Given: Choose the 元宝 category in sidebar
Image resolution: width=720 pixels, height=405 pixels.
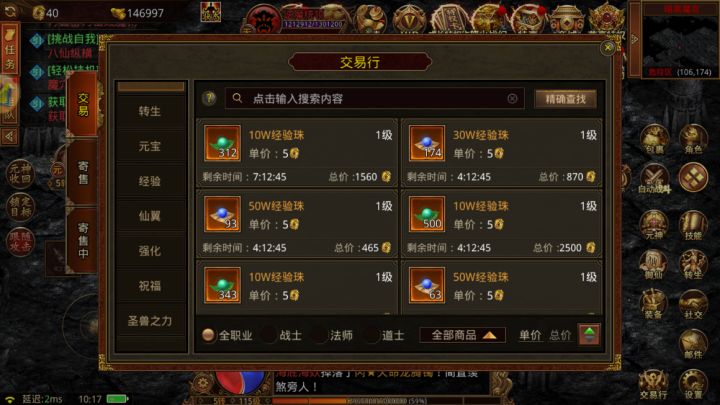Looking at the screenshot, I should [x=150, y=146].
